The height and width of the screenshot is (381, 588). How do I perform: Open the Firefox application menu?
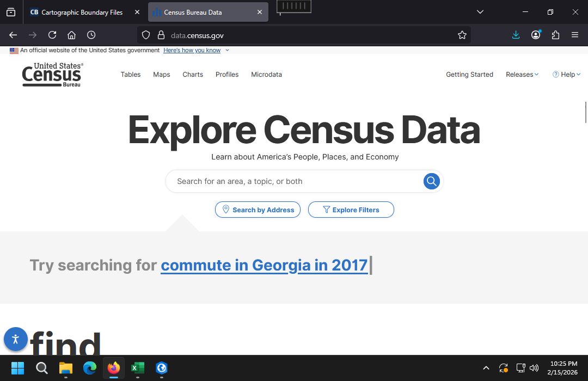575,35
